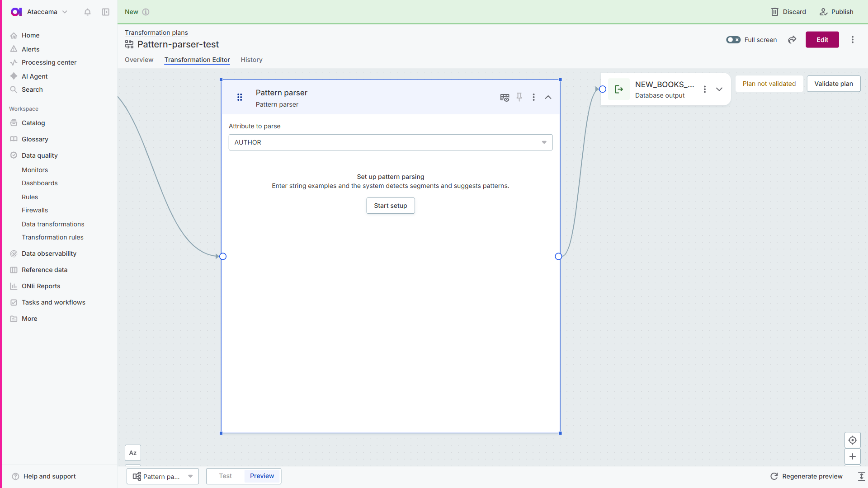This screenshot has height=488, width=868.
Task: Click the share arrow icon next to Edit
Action: pyautogui.click(x=792, y=40)
